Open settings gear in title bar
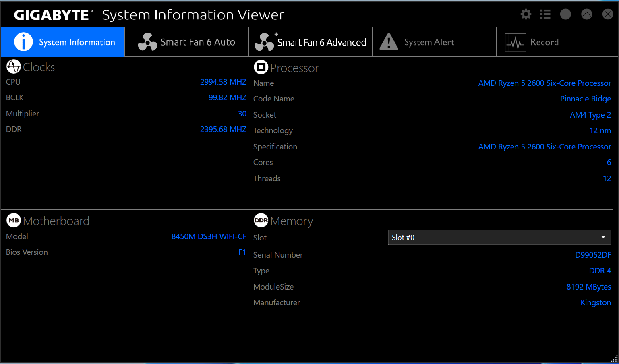This screenshot has width=619, height=364. coord(526,14)
